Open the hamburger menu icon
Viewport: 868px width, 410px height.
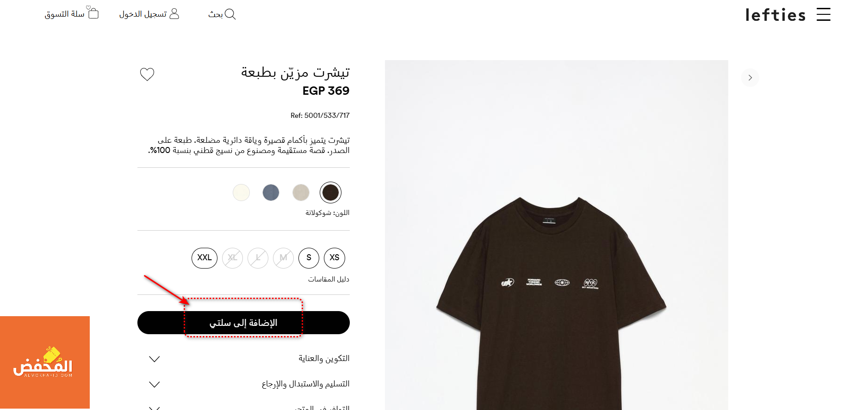(x=823, y=14)
